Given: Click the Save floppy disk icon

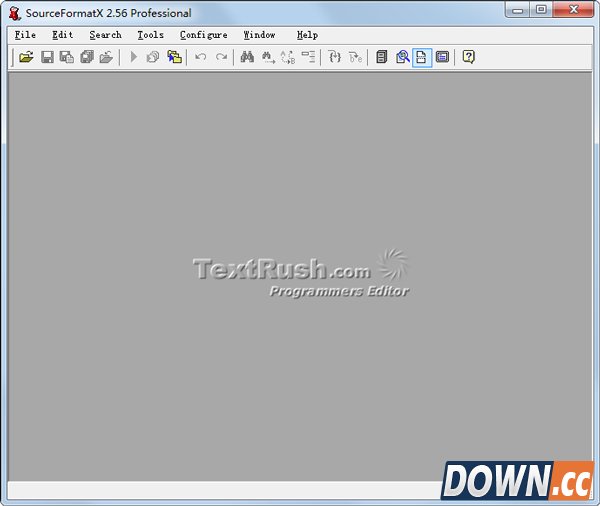Looking at the screenshot, I should [x=47, y=57].
